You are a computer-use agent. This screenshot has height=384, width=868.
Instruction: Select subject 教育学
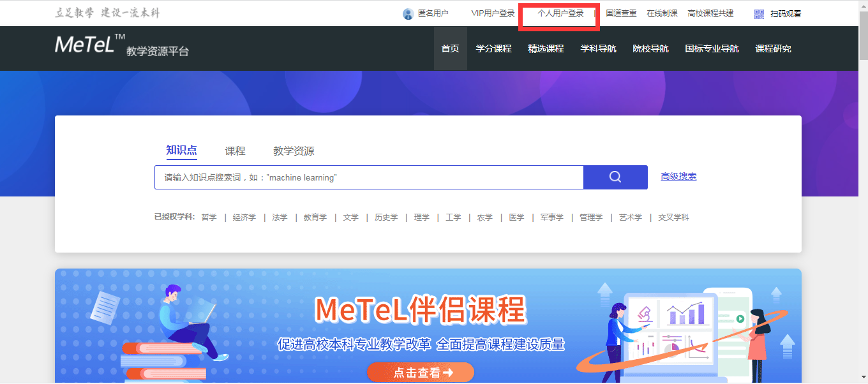pyautogui.click(x=315, y=218)
